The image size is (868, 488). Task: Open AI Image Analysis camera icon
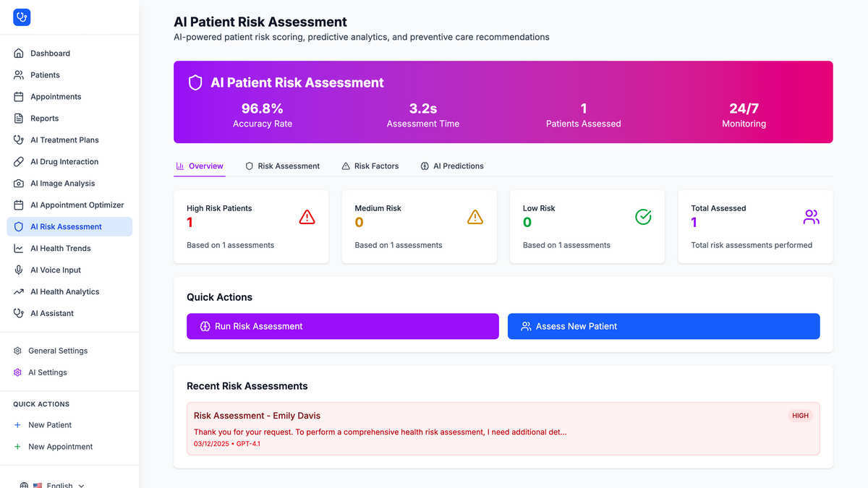point(19,184)
